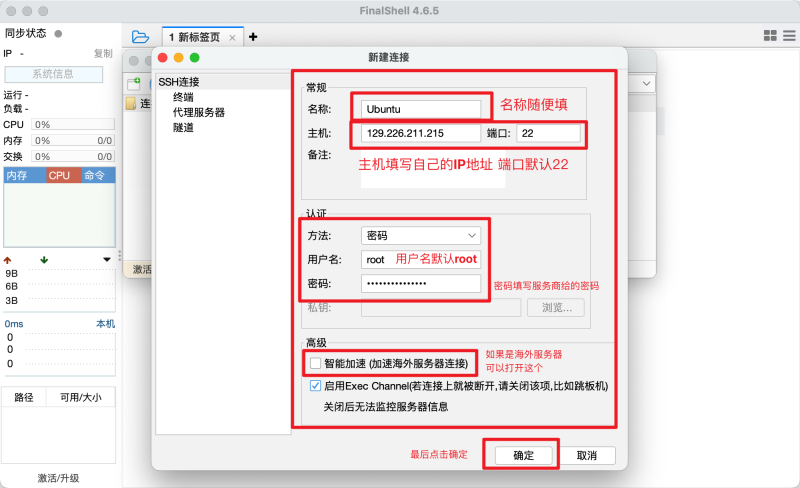This screenshot has height=488, width=800.
Task: Enable the 智能加速 checkbox
Action: (x=315, y=363)
